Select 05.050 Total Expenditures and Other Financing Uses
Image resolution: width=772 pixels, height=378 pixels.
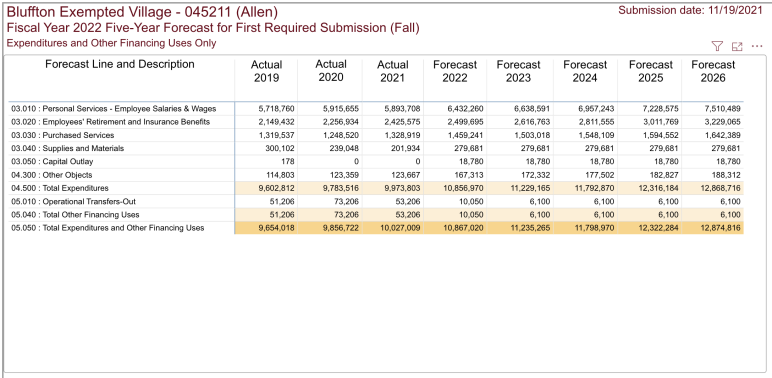click(107, 228)
